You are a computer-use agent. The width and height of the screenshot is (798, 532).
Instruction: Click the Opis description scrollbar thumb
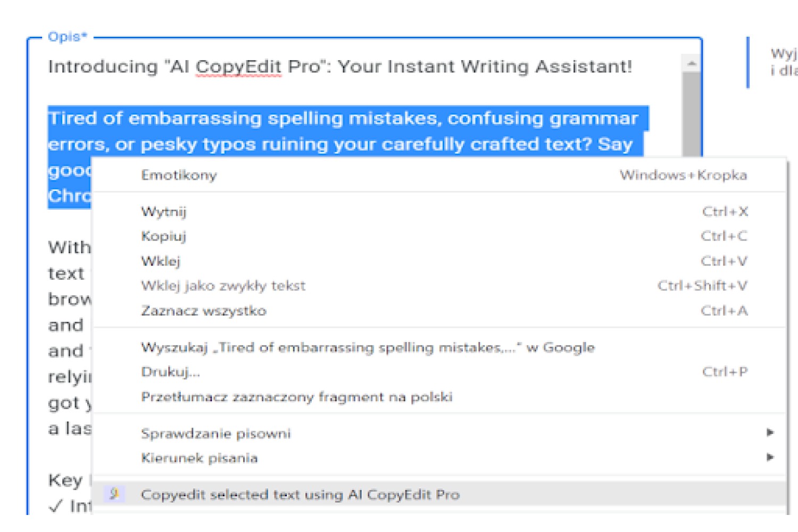tap(692, 114)
